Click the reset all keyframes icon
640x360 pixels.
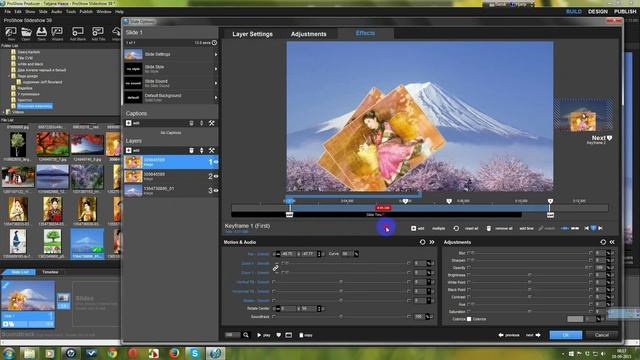456,228
